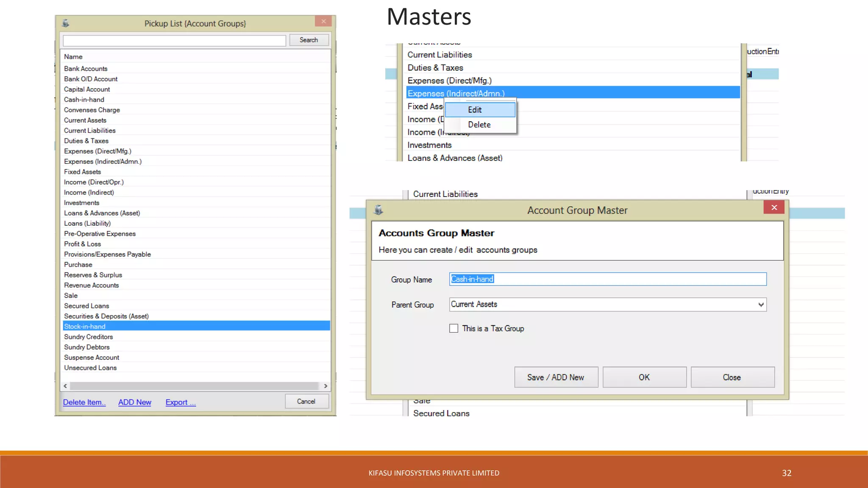868x488 pixels.
Task: Click the horizontal scrollbar right arrow
Action: 325,386
